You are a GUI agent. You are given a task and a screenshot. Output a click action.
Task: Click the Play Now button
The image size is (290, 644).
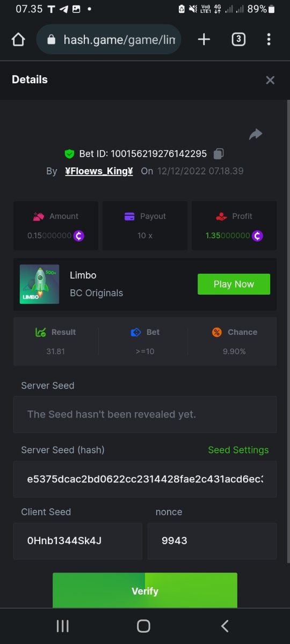pos(234,284)
